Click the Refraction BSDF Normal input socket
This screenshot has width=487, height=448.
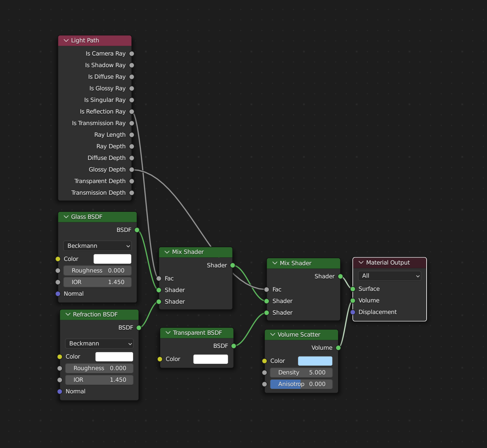(60, 392)
